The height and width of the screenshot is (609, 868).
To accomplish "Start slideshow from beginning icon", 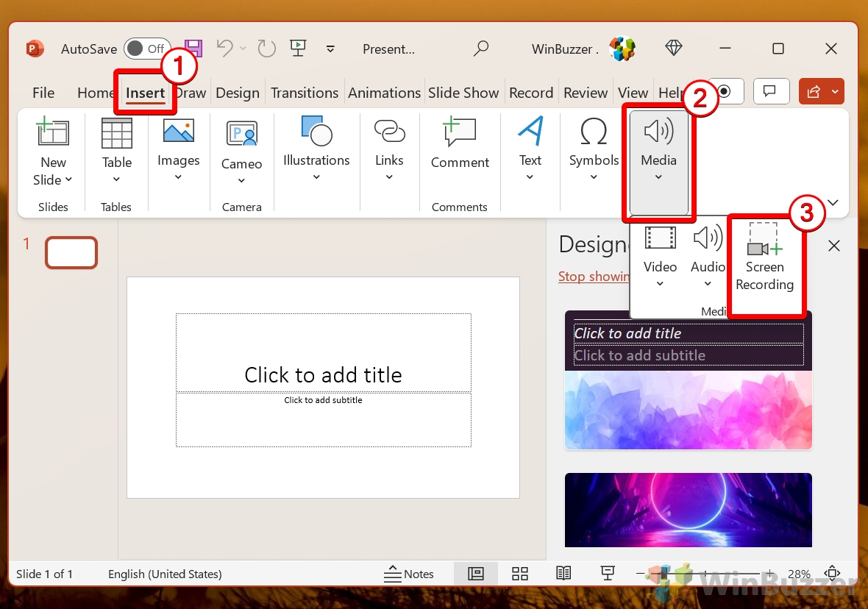I will (298, 48).
